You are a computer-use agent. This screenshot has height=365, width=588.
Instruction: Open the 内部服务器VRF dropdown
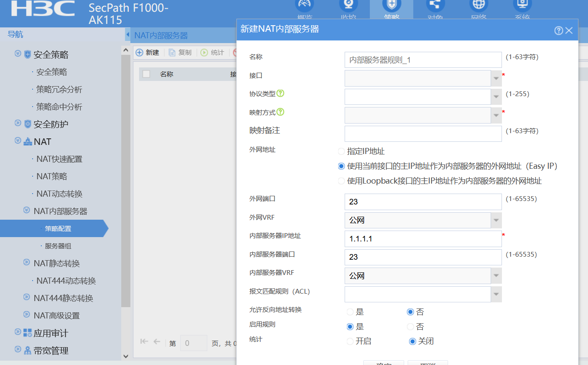point(496,276)
